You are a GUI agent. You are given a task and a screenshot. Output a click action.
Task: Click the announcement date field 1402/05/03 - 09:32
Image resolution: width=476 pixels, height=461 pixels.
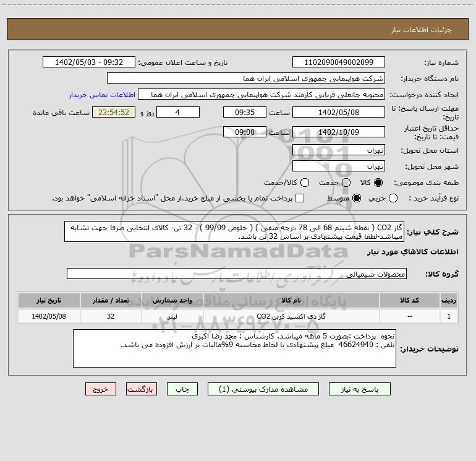click(89, 62)
